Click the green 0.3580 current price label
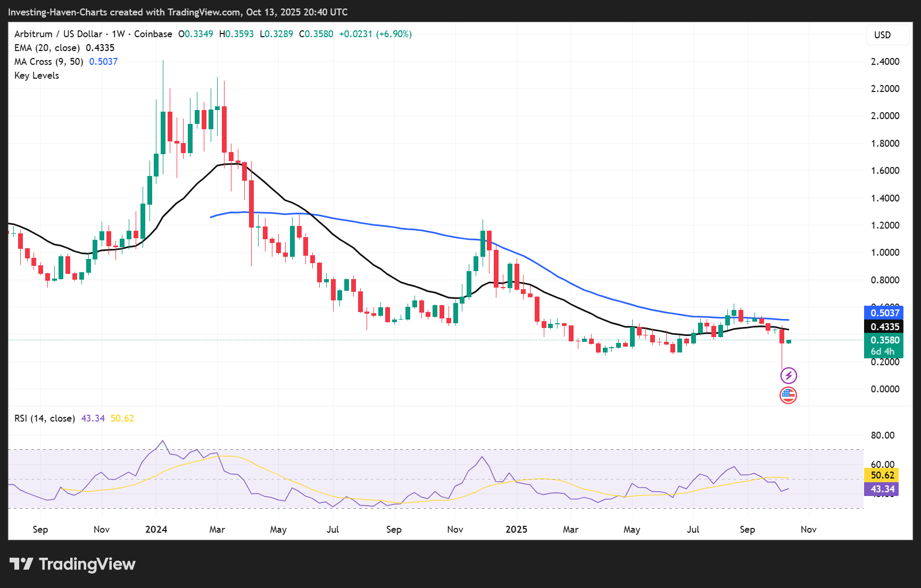 tap(884, 340)
